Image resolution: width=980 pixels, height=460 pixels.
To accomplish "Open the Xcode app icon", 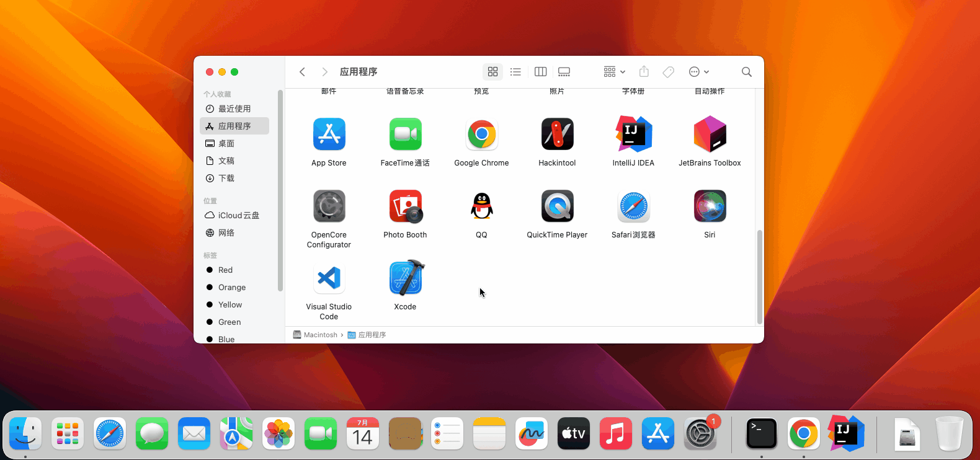I will [x=406, y=278].
